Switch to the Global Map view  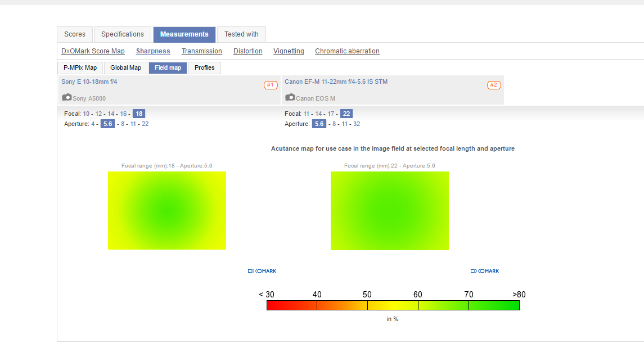tap(125, 67)
